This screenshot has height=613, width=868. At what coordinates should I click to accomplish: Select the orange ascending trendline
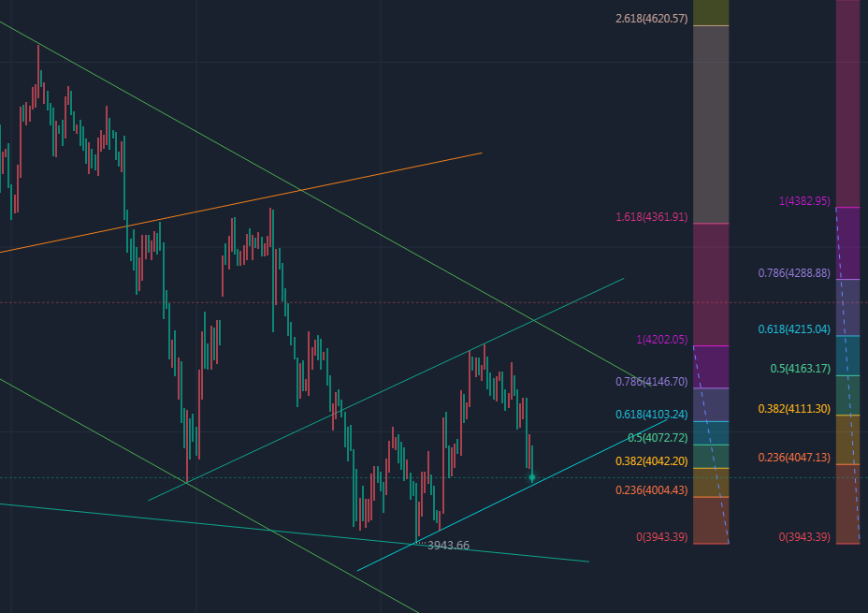(240, 203)
